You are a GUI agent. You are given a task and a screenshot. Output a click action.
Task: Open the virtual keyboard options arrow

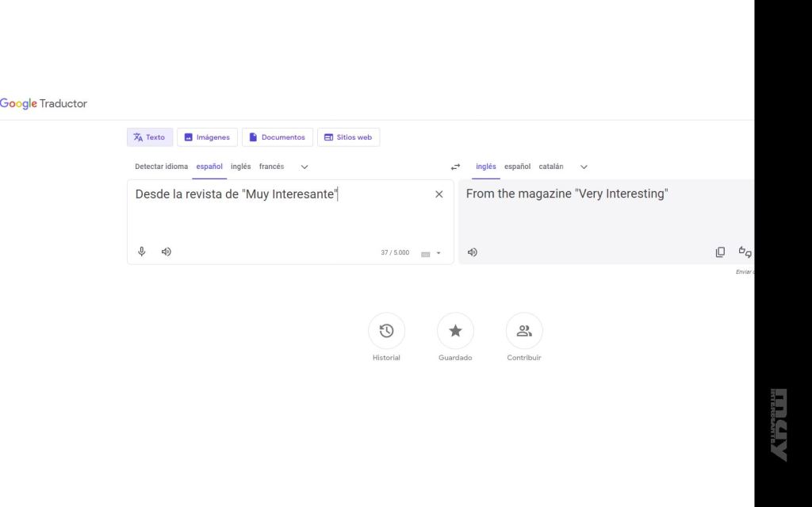click(439, 254)
